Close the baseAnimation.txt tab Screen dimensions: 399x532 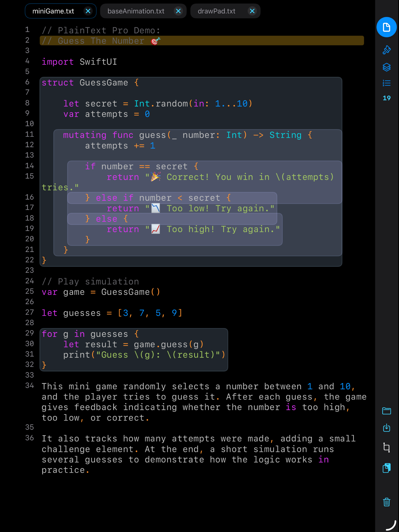point(178,11)
